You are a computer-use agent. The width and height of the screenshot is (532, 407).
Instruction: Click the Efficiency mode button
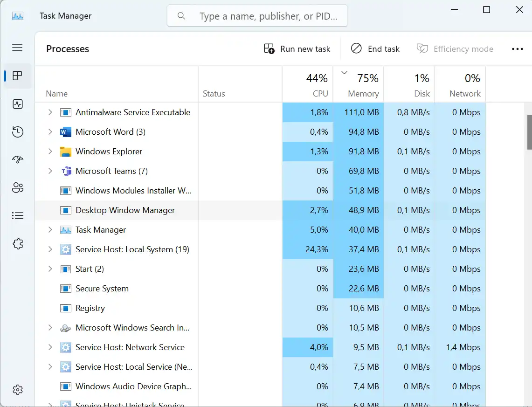[x=455, y=49]
